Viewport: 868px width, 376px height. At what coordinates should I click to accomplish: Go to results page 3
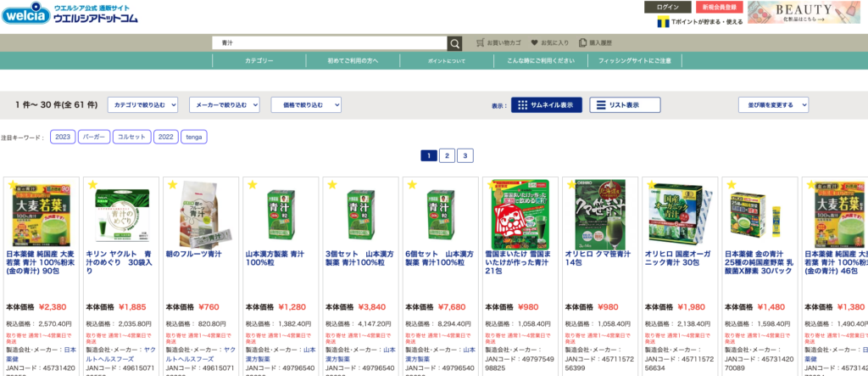tap(465, 156)
